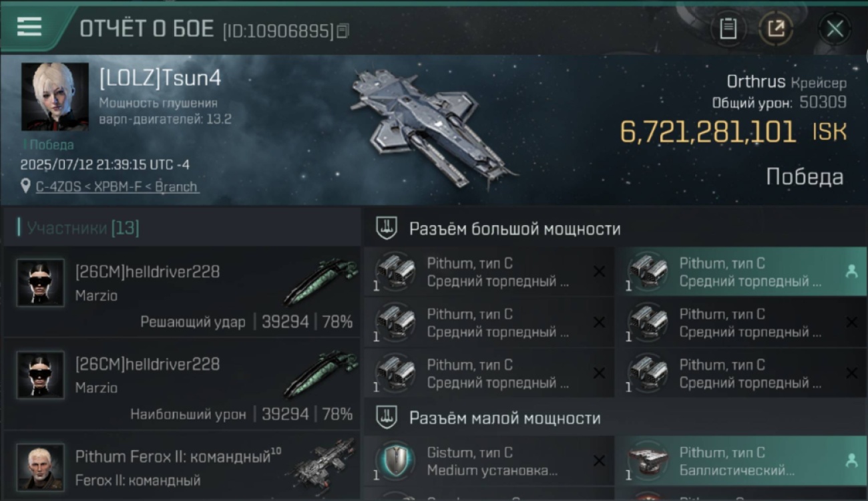Open the C-4Z0S location link
The height and width of the screenshot is (501, 868).
117,186
